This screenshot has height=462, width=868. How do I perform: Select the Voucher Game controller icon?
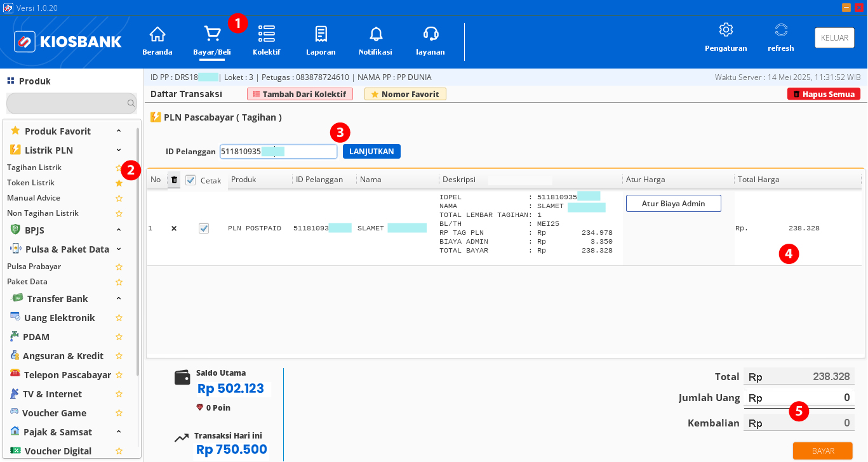point(14,412)
